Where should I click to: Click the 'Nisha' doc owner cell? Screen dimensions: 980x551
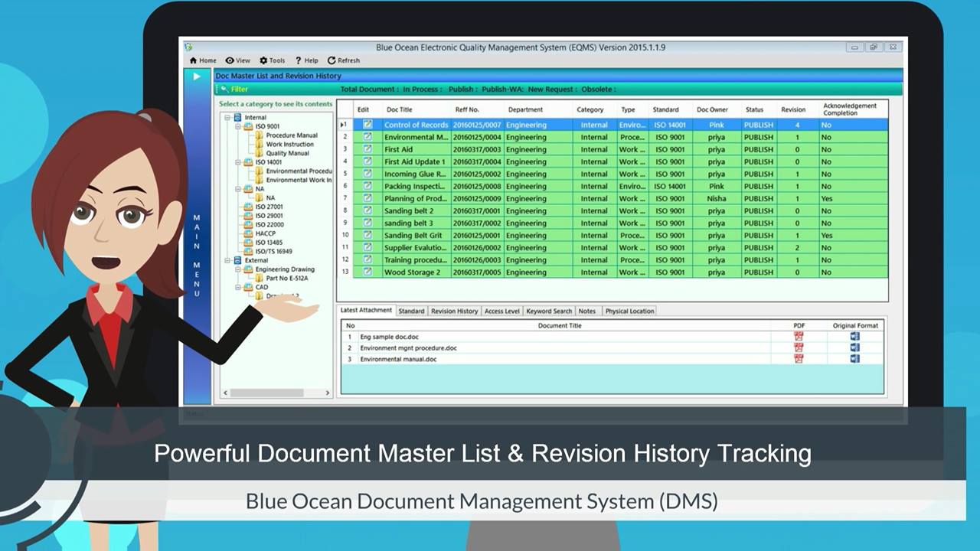(717, 198)
